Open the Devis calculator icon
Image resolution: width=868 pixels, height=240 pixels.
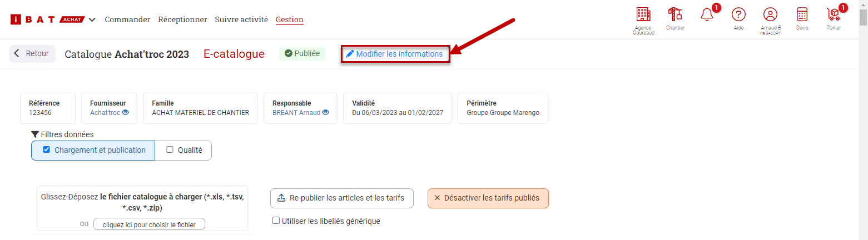(x=802, y=15)
